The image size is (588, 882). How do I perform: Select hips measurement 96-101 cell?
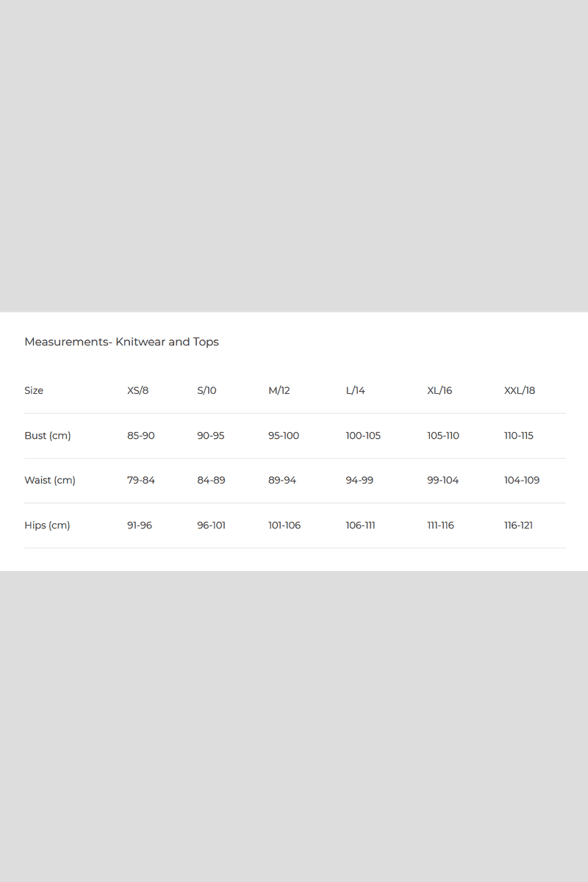(211, 526)
